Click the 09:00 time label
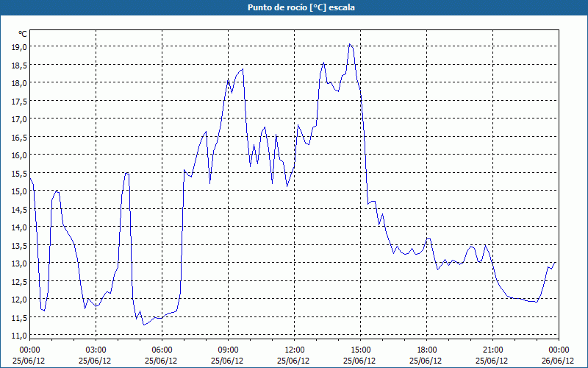 click(x=228, y=350)
